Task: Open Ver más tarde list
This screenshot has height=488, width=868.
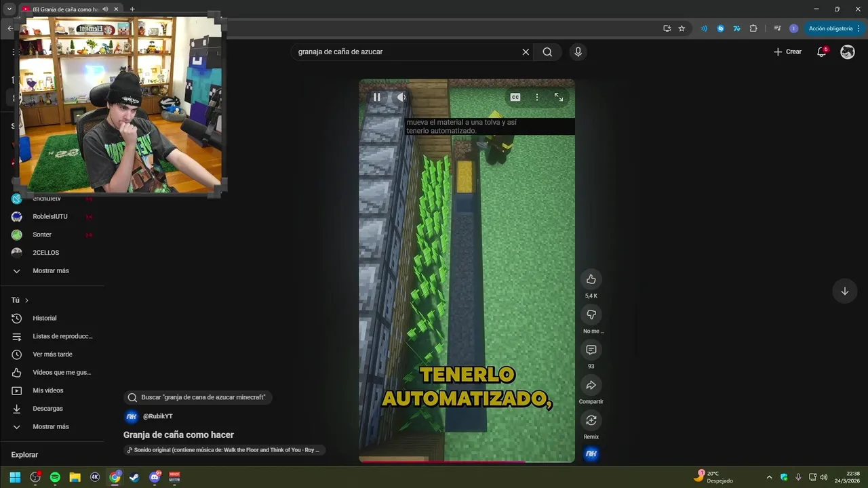Action: pyautogui.click(x=52, y=354)
